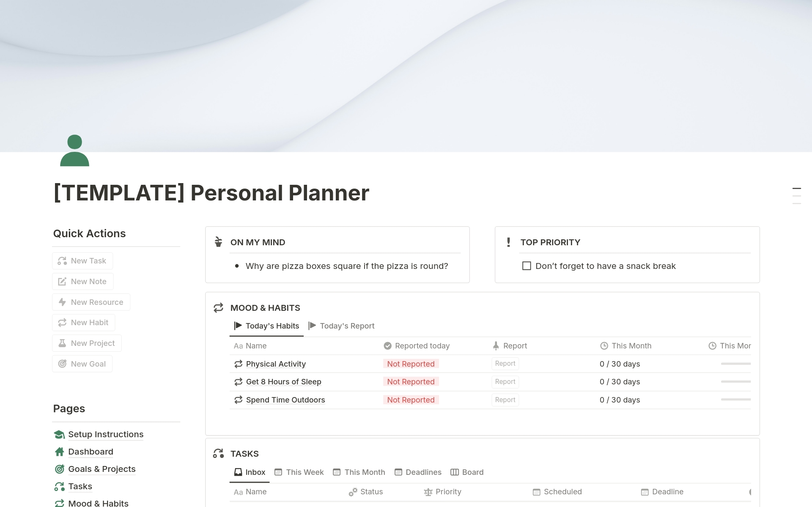Screen dimensions: 812x507
Task: Click the repeat icon beside Physical Activity row
Action: coord(238,364)
